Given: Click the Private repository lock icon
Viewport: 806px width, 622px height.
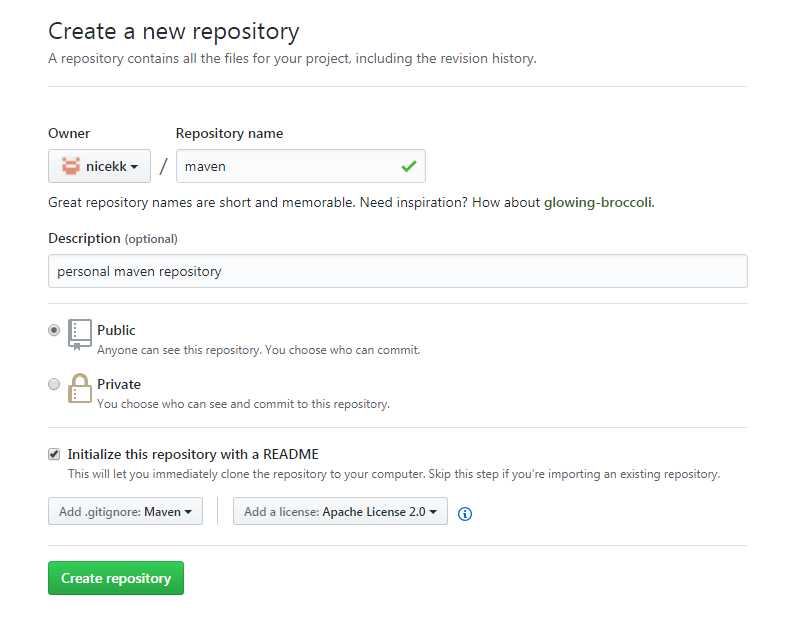Looking at the screenshot, I should (80, 388).
